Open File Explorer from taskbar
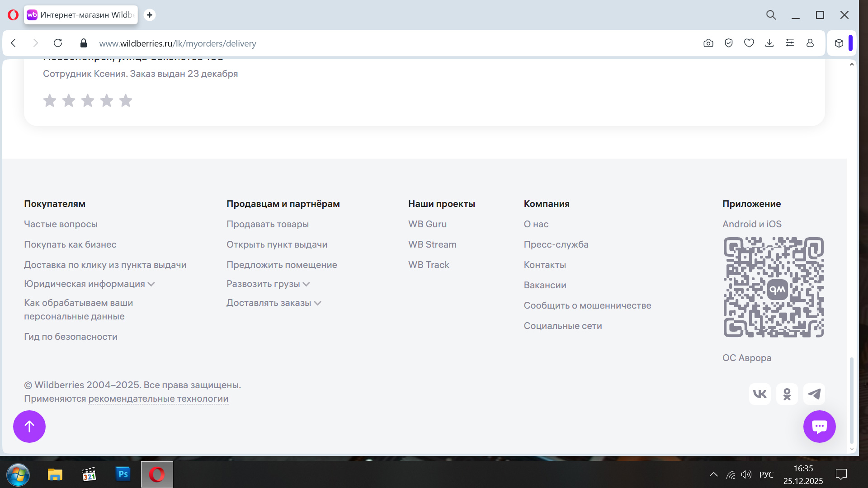 55,474
